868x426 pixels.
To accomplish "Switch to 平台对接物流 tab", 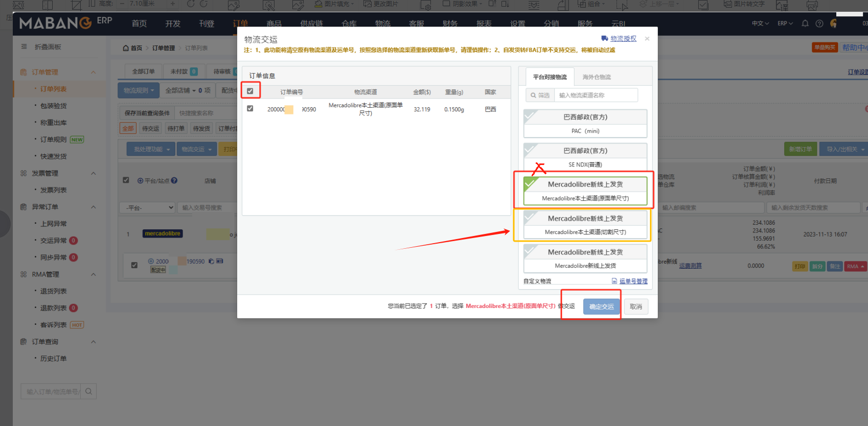I will tap(550, 77).
